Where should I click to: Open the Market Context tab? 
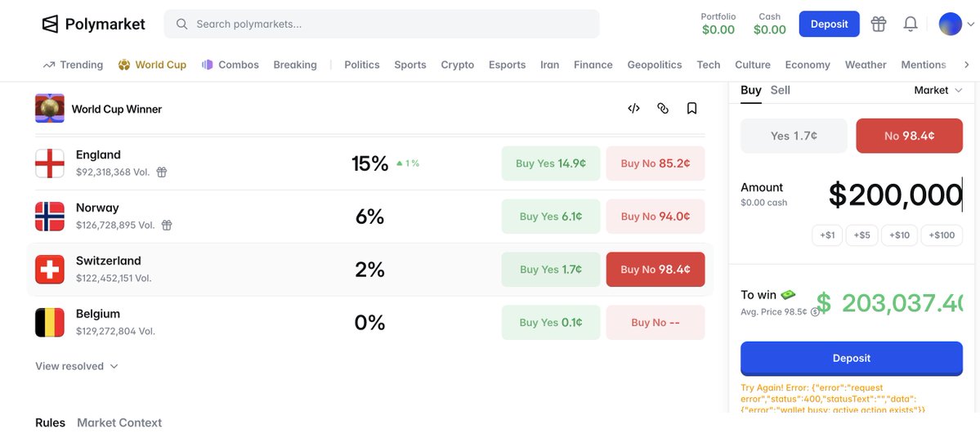[x=119, y=422]
